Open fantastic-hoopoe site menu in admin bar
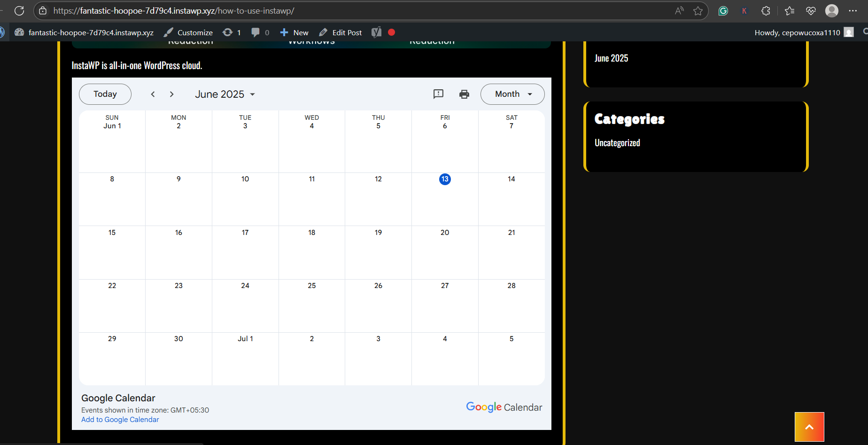This screenshot has width=868, height=445. pos(84,32)
